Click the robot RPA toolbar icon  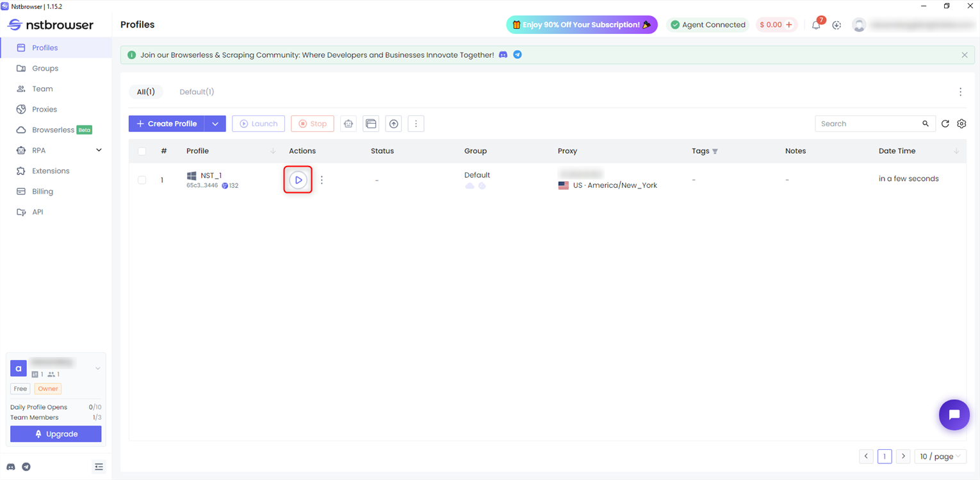(x=348, y=124)
